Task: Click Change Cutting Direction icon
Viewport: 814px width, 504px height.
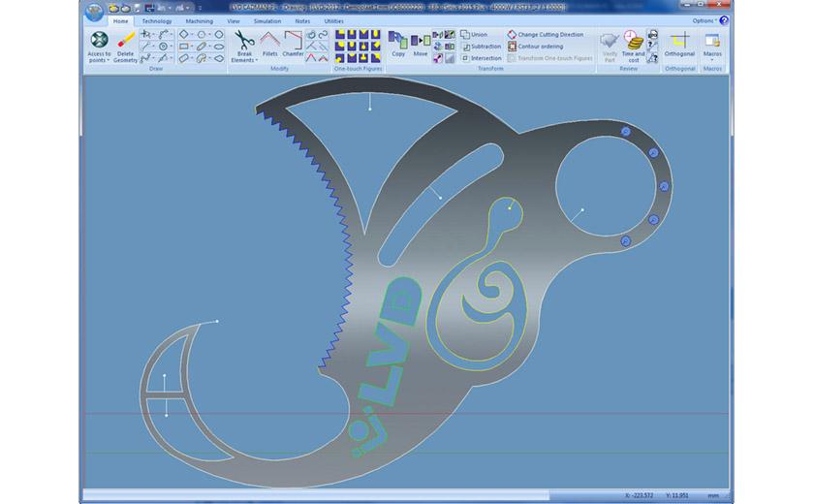Action: click(x=512, y=34)
